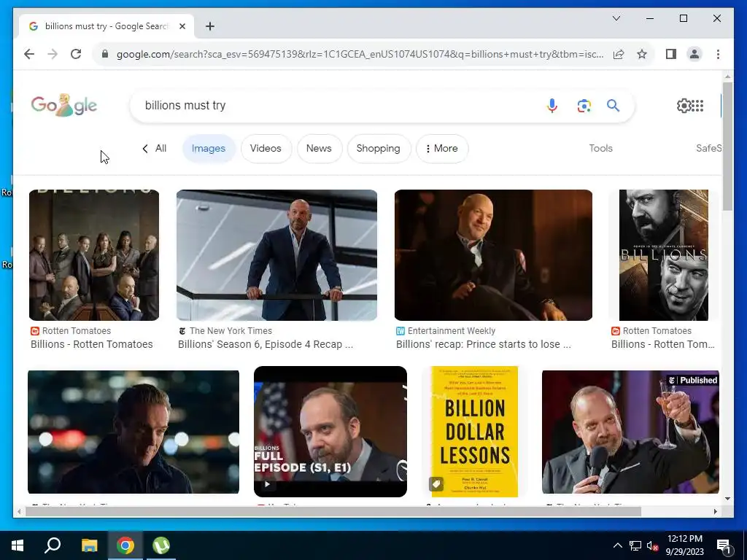Open the Billion Dollar Lessons book cover
The height and width of the screenshot is (560, 747).
click(474, 432)
